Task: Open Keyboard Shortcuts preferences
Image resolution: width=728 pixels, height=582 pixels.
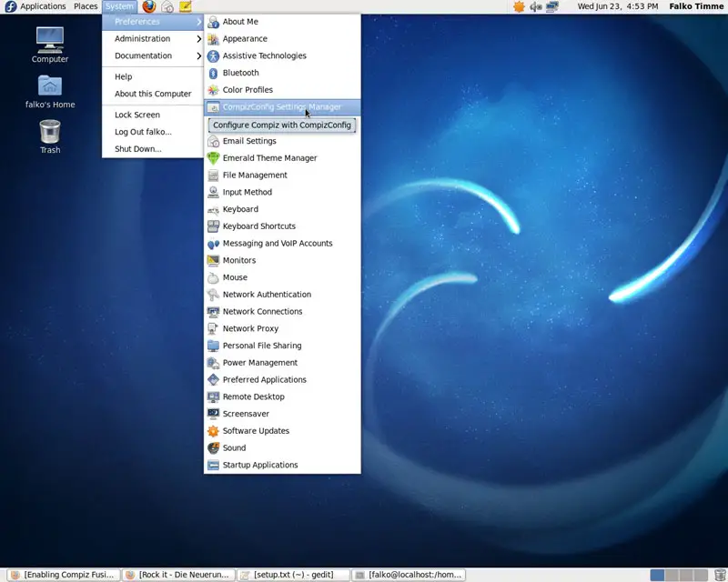Action: coord(282,226)
